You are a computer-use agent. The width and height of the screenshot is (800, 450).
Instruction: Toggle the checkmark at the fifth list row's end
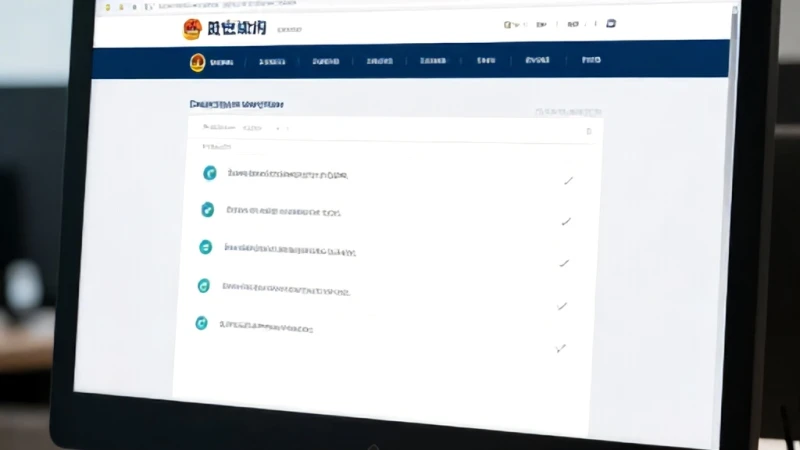point(560,348)
